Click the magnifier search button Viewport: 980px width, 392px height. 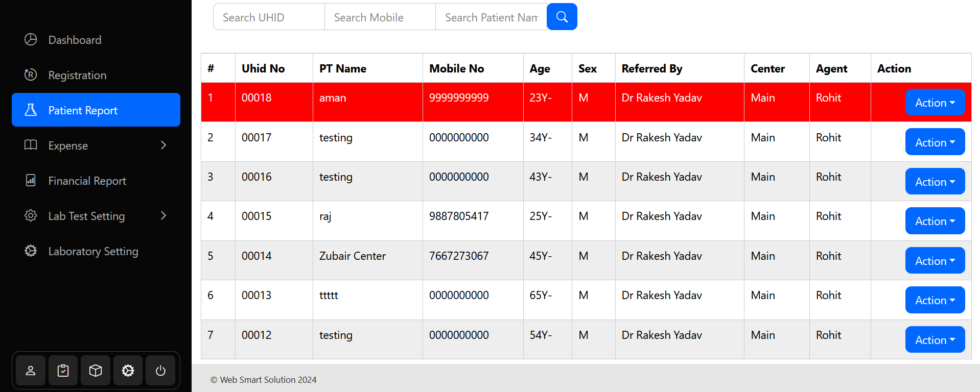click(x=562, y=17)
